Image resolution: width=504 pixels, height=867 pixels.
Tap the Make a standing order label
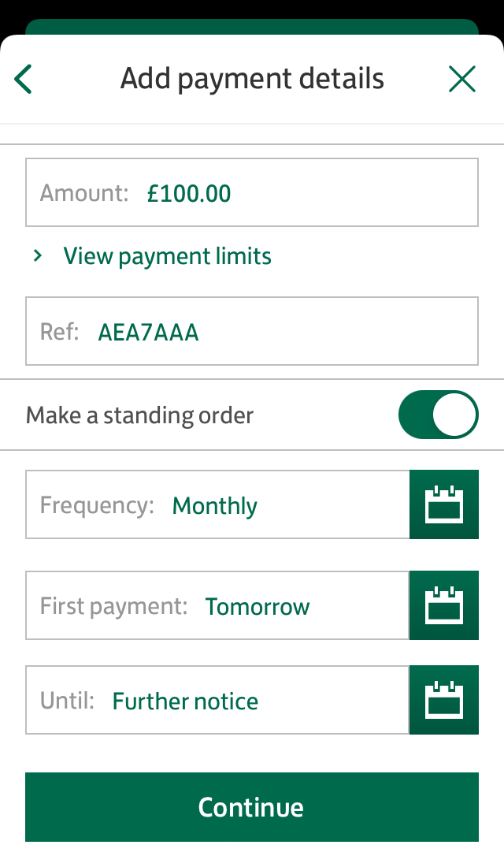139,415
